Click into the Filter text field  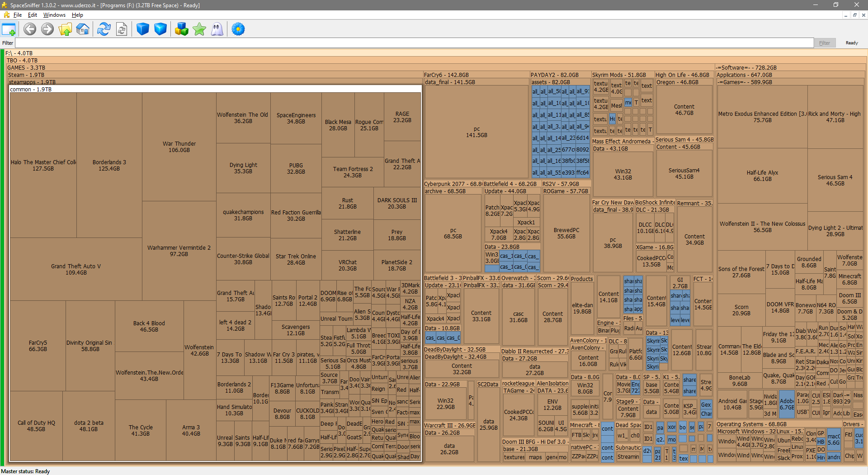pos(414,43)
